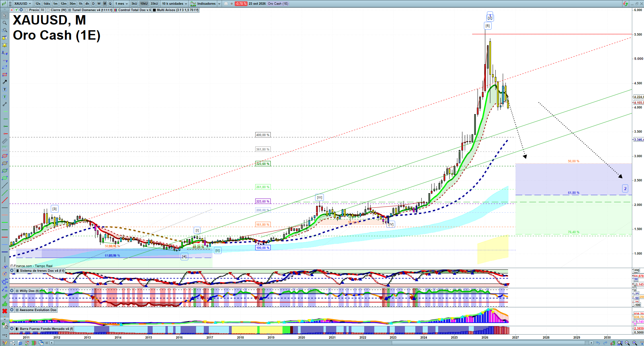Select the red ellipse drawing tool
The height and width of the screenshot is (346, 644).
tap(5, 156)
